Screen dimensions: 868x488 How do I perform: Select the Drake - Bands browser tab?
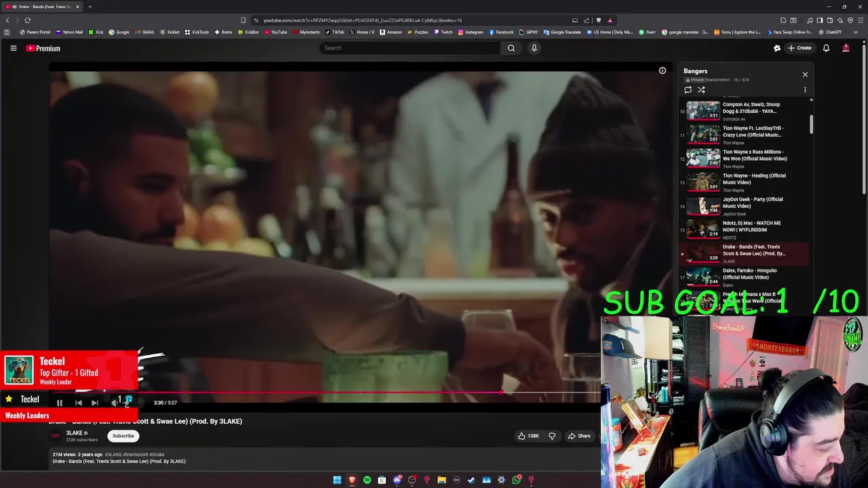[x=42, y=7]
